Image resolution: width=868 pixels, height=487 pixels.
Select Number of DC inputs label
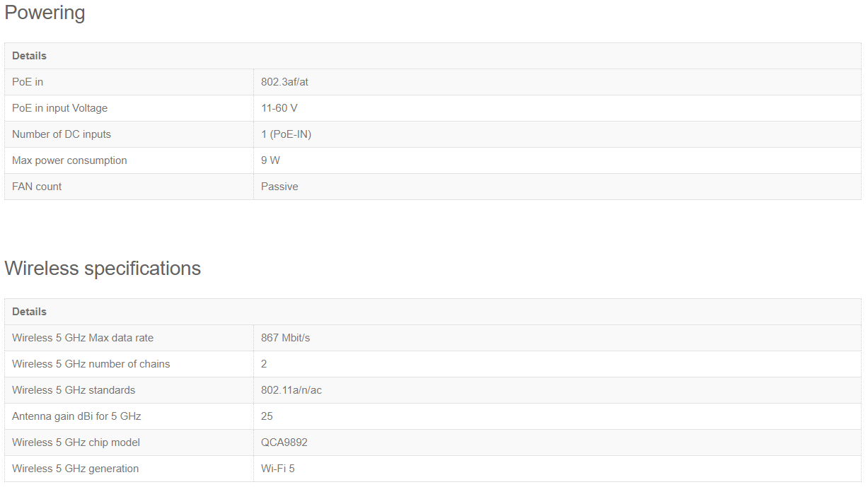pyautogui.click(x=62, y=134)
